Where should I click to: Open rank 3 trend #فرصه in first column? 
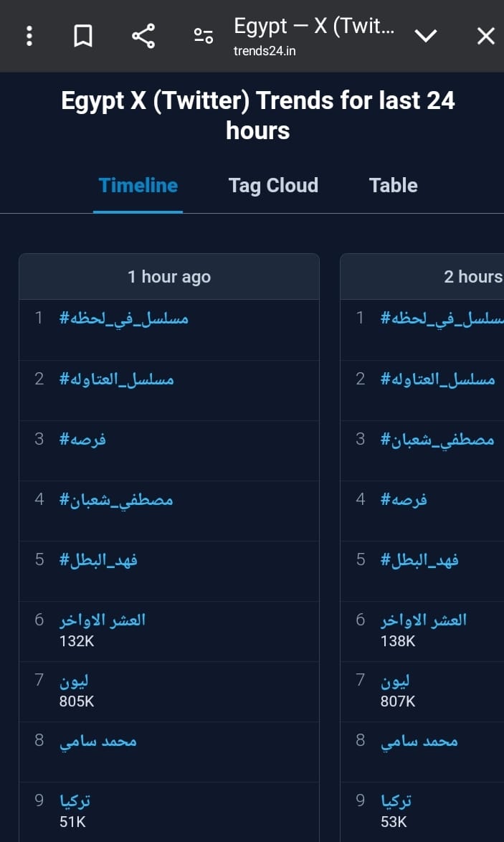83,439
